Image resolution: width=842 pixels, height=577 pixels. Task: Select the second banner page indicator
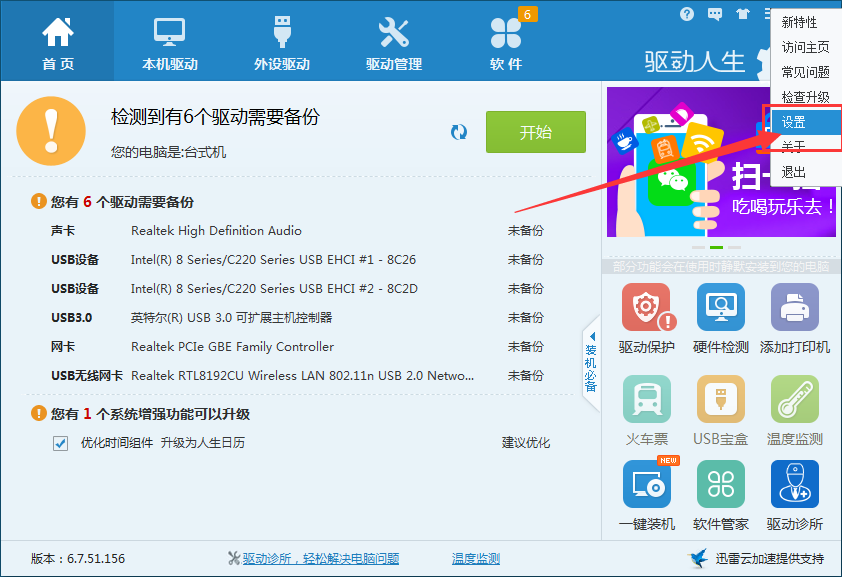point(716,247)
